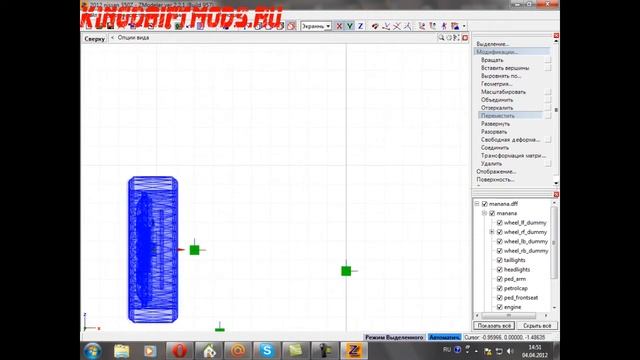Expand the Геометрия submenu

(x=496, y=84)
